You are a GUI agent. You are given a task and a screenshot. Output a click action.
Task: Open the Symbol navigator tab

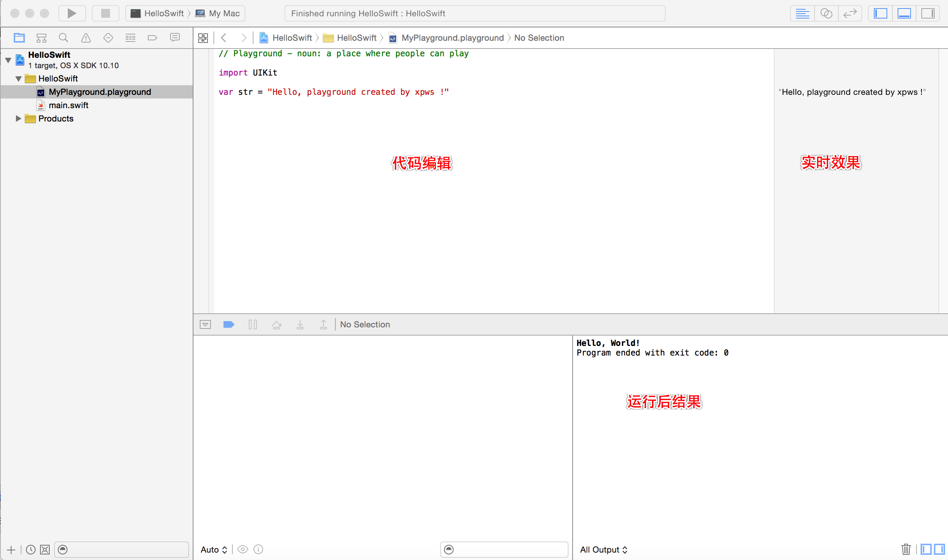click(x=41, y=38)
